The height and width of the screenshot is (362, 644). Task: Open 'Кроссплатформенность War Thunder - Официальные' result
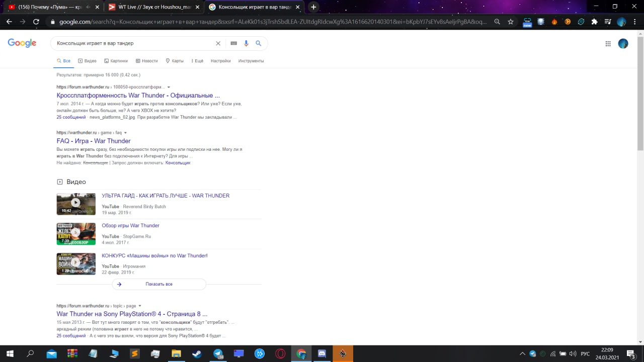pyautogui.click(x=138, y=95)
